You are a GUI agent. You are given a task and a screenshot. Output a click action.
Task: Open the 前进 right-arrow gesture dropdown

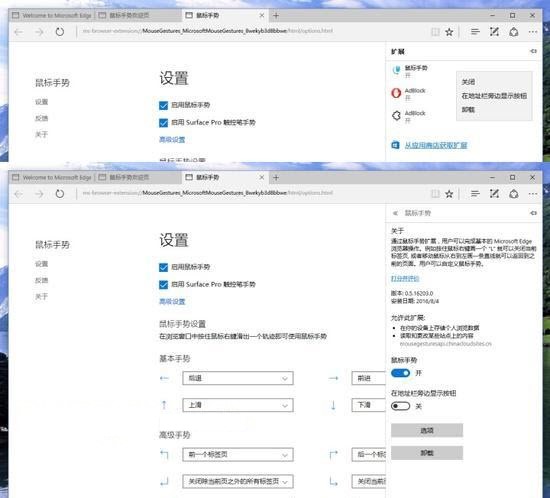(x=368, y=378)
